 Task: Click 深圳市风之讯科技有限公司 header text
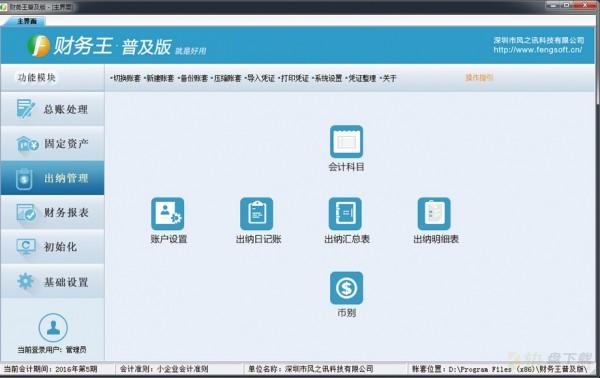[x=539, y=40]
